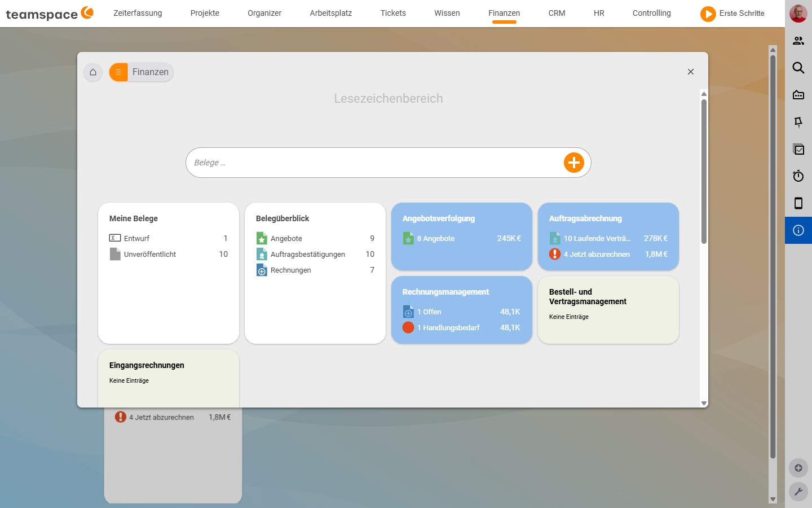
Task: Open 4 Jetzt abzurechnen in Auftragsabrechnung card
Action: click(608, 254)
